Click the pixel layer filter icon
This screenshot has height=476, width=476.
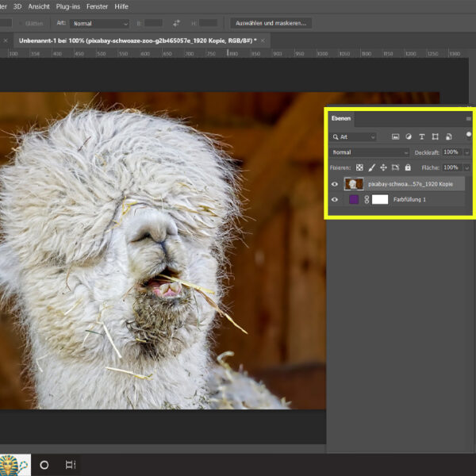[x=395, y=137]
